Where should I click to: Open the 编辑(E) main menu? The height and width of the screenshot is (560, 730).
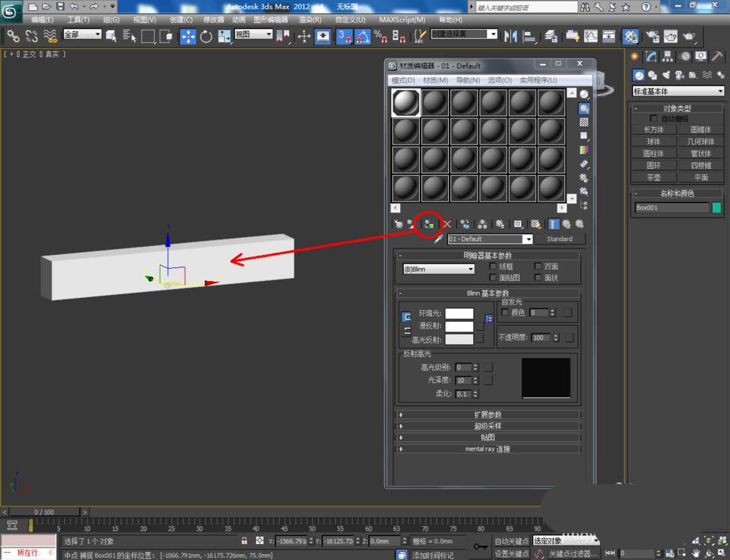(x=42, y=20)
